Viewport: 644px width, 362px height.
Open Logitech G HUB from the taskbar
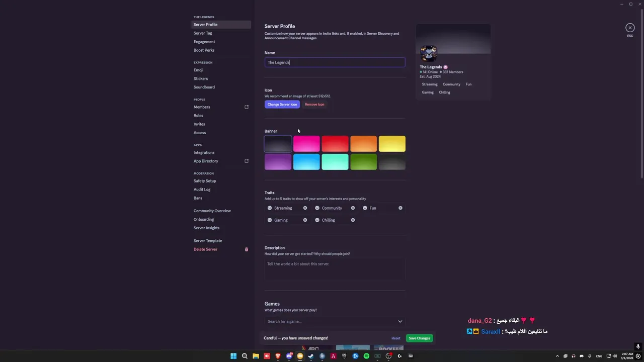coord(399,356)
